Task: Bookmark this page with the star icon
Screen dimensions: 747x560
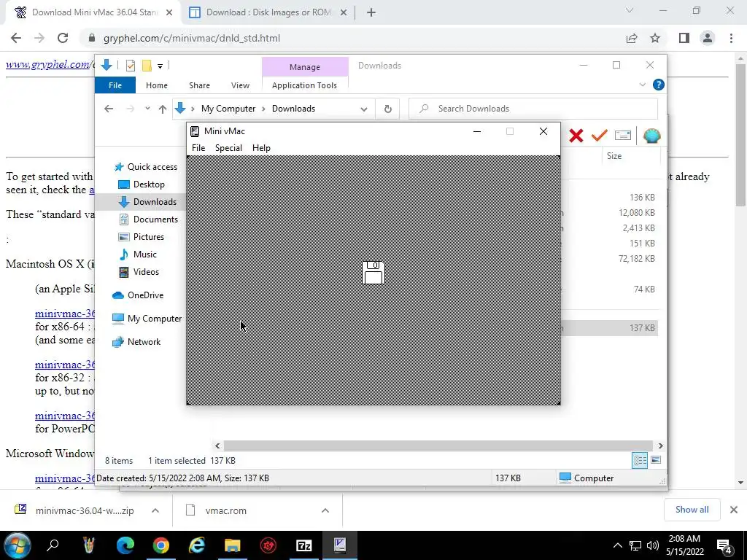Action: tap(655, 38)
